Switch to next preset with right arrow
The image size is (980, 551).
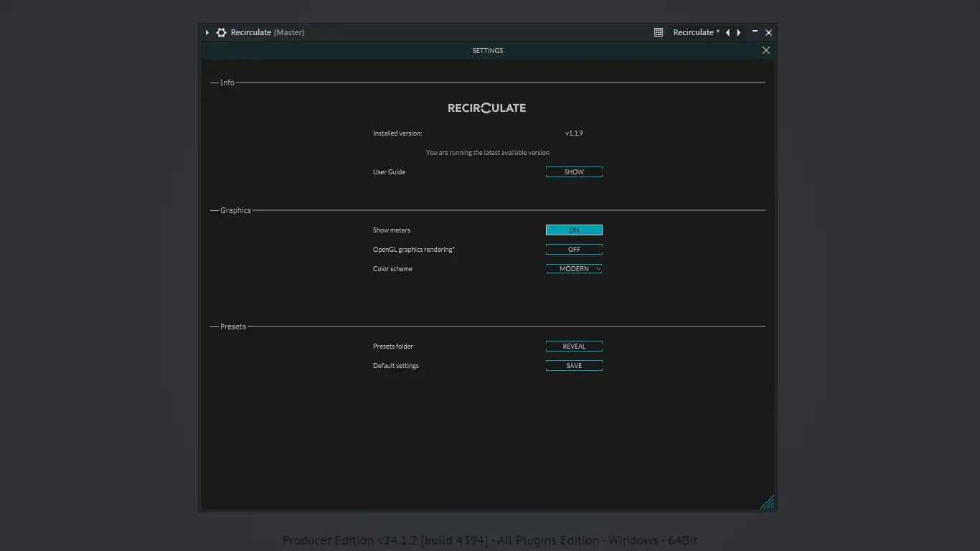[739, 32]
